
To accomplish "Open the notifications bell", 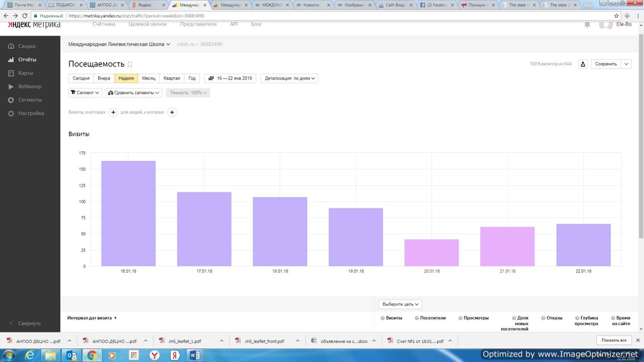I will pos(587,25).
